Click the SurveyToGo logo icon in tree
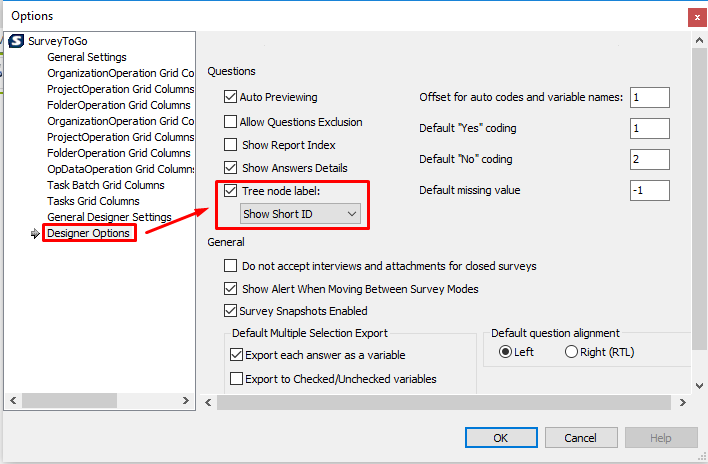The width and height of the screenshot is (708, 464). point(16,41)
